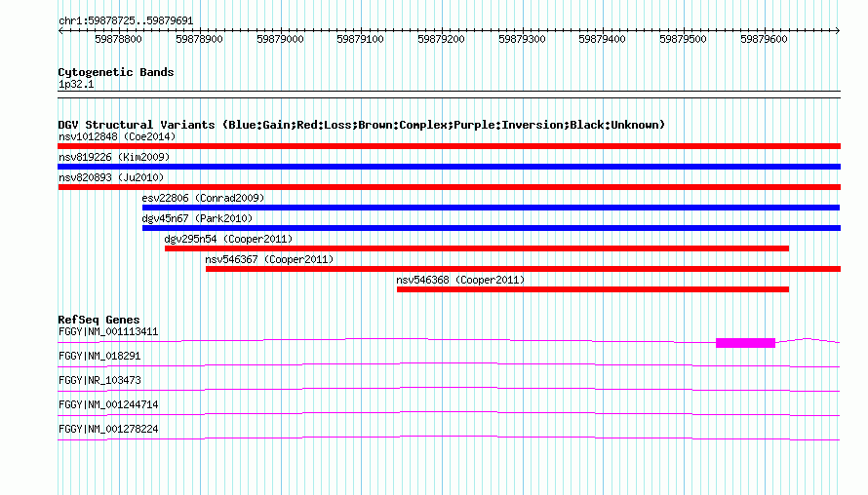Click the intron line of FGGY|NM_001244714
The width and height of the screenshot is (868, 495).
click(449, 414)
